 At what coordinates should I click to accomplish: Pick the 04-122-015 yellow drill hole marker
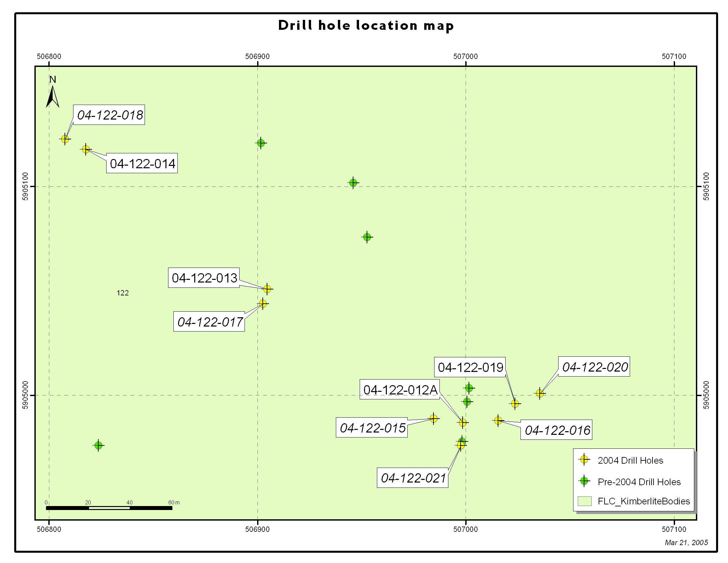(434, 418)
